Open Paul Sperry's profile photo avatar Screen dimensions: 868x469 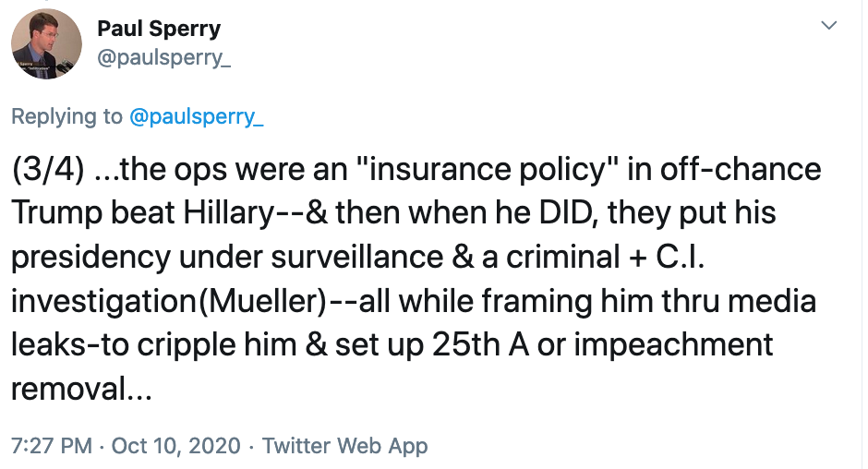[x=46, y=43]
